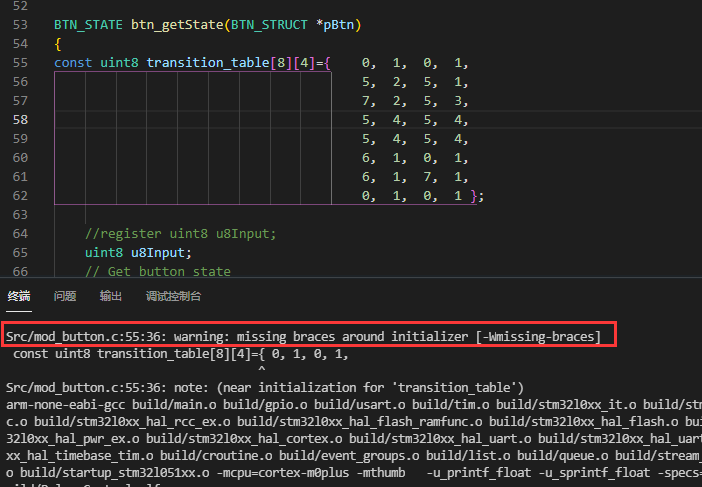The image size is (702, 487).
Task: Click line number 55 in the gutter
Action: [x=20, y=63]
